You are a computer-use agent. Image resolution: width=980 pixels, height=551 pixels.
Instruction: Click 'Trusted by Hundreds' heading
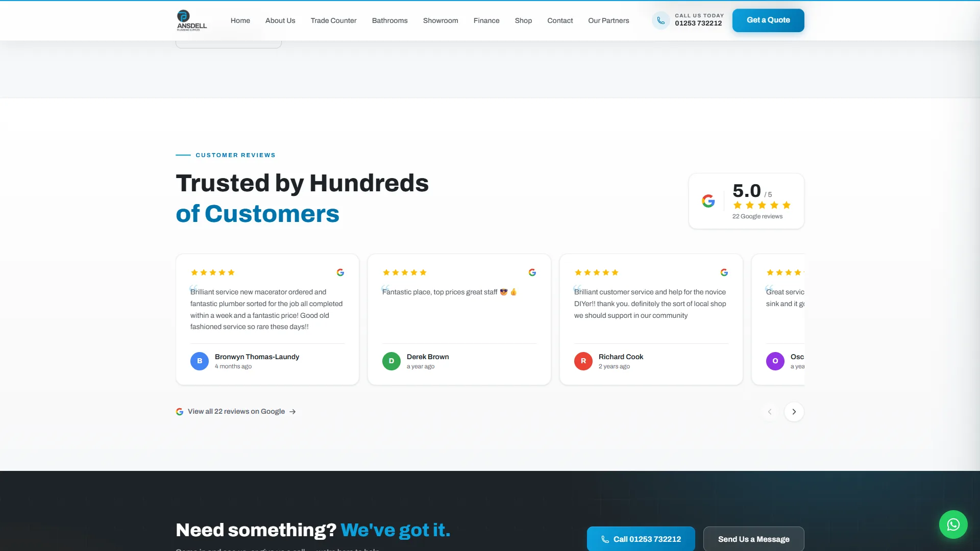coord(302,183)
